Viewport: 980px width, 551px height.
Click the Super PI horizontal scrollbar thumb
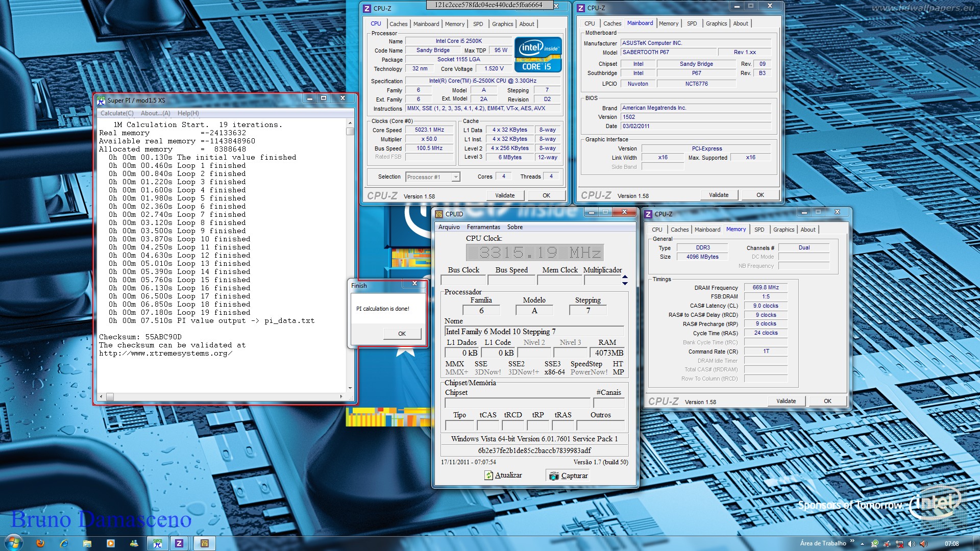(110, 396)
